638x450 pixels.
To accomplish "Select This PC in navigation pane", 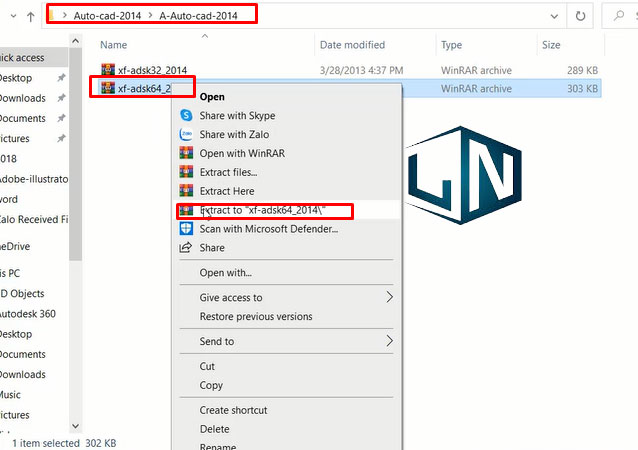I will click(10, 273).
